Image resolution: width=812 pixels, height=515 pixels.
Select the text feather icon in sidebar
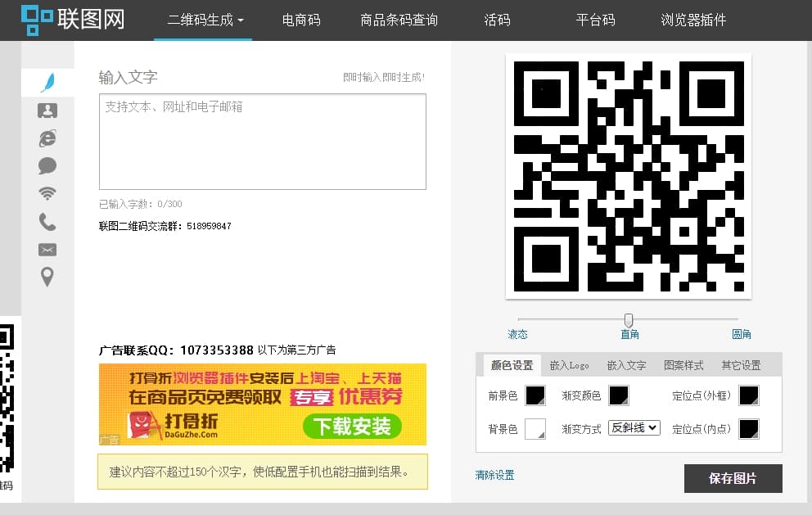click(47, 83)
